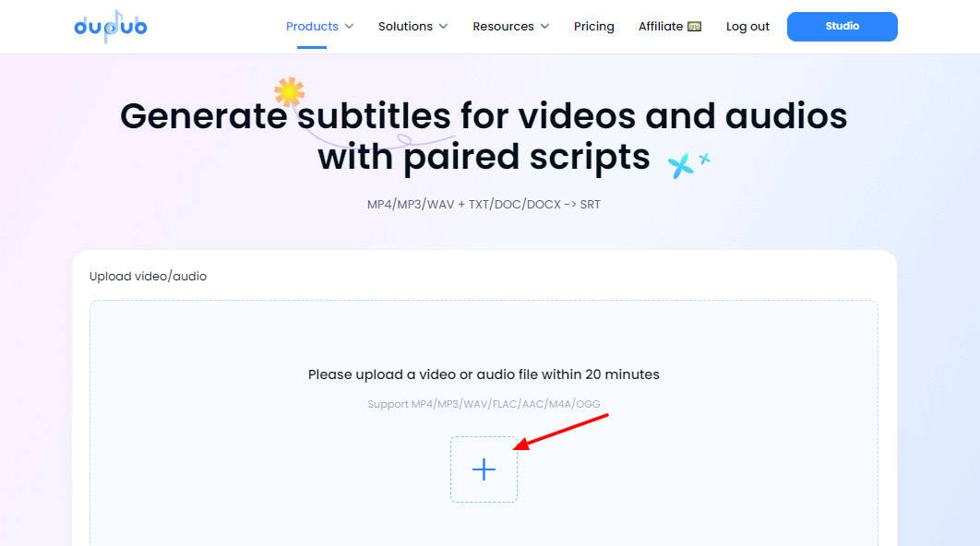Viewport: 980px width, 546px height.
Task: Click the duplub logo
Action: click(111, 27)
